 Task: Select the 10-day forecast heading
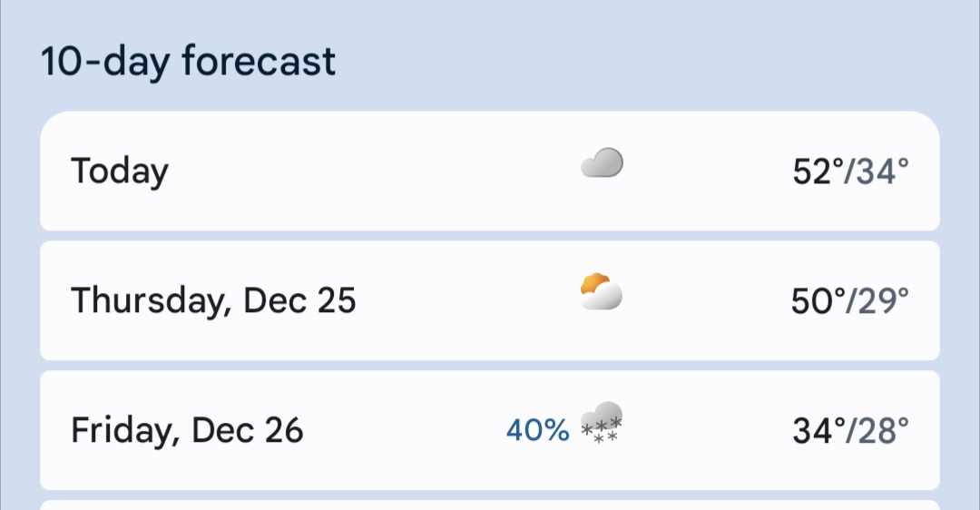coord(189,62)
